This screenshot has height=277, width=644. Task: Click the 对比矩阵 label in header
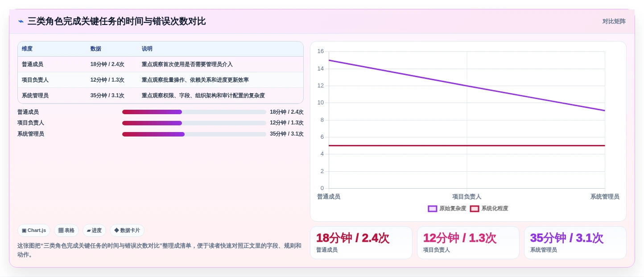pos(614,21)
